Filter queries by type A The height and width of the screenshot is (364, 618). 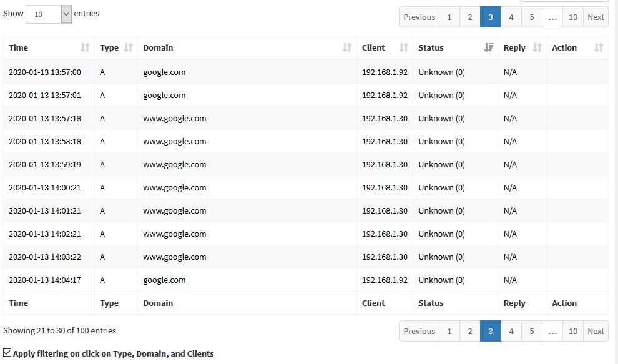[102, 72]
